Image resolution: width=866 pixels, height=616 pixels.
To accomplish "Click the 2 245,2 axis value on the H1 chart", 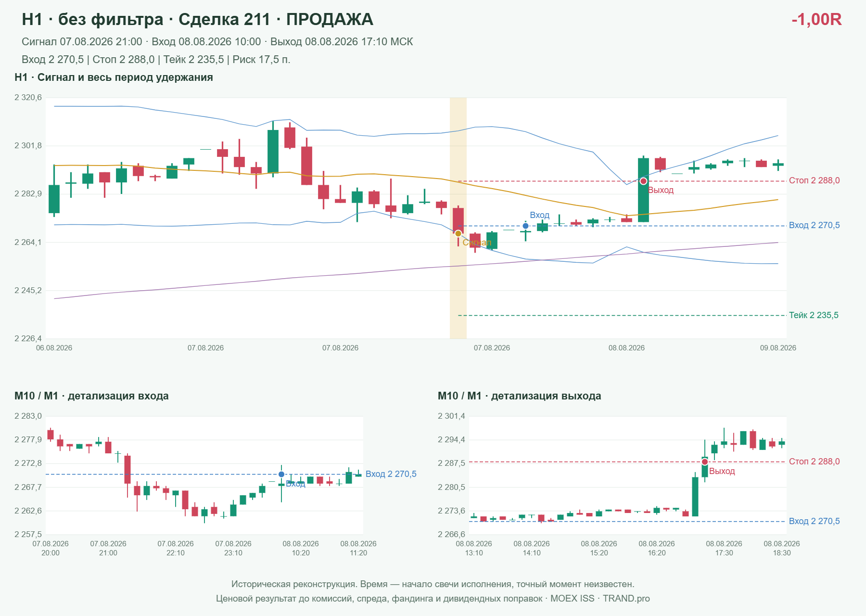I will point(28,291).
